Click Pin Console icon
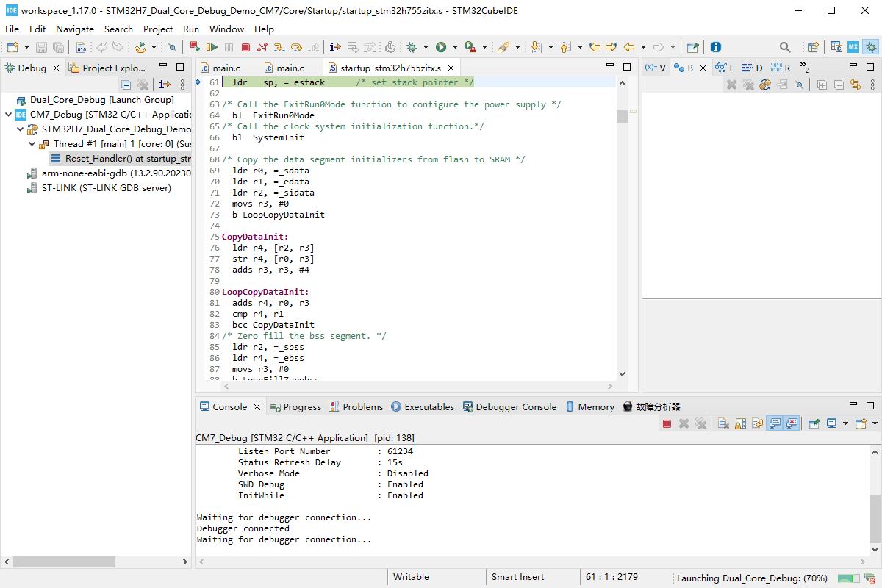 814,423
